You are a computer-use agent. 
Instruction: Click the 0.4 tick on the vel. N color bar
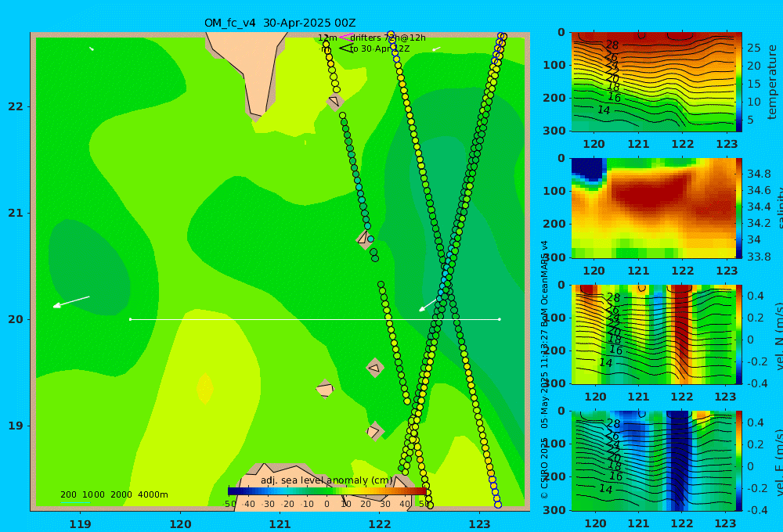point(756,296)
